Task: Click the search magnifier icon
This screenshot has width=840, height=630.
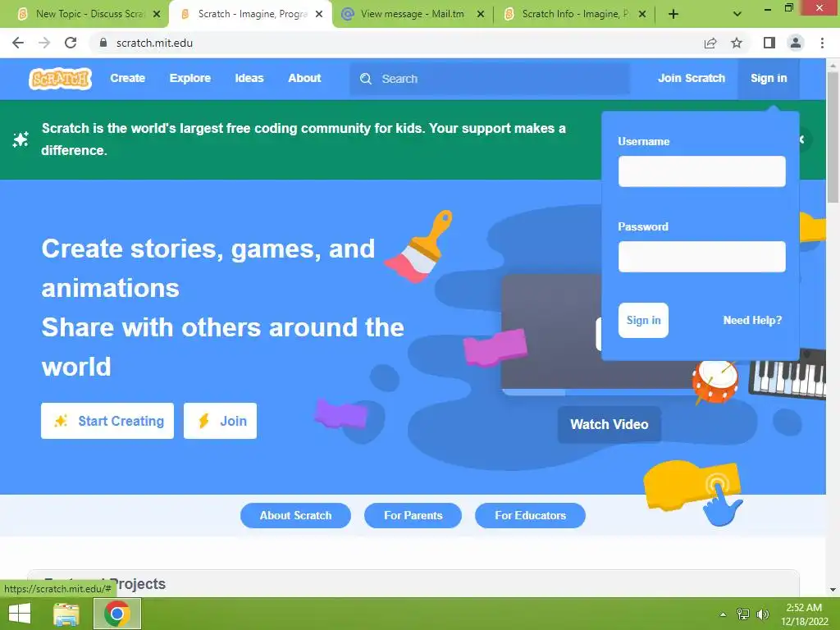Action: pyautogui.click(x=365, y=79)
